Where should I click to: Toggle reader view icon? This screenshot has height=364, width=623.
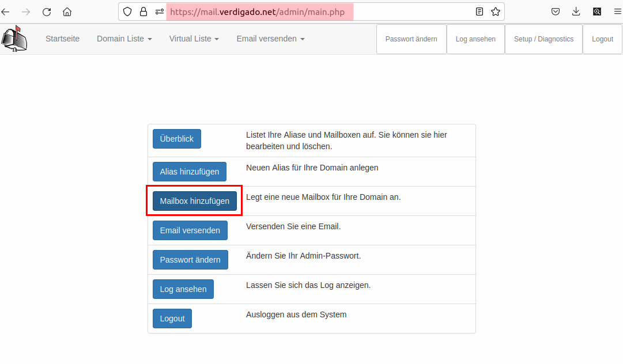pyautogui.click(x=479, y=12)
